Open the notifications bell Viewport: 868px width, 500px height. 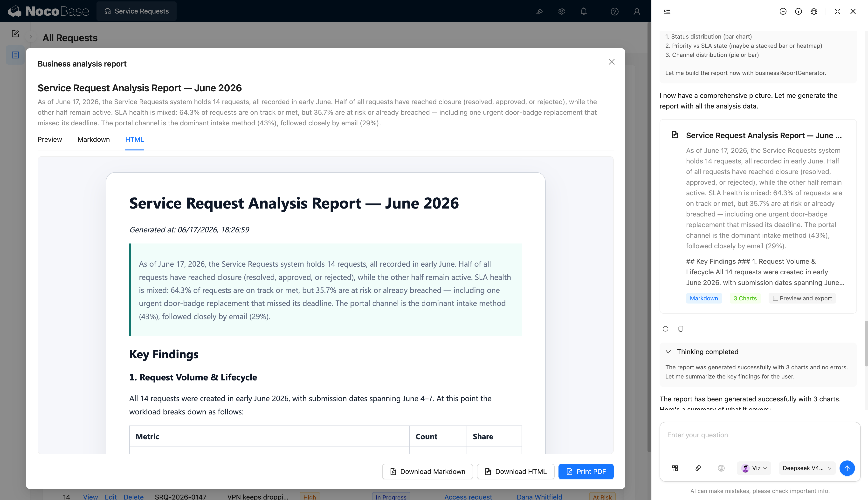coord(584,11)
